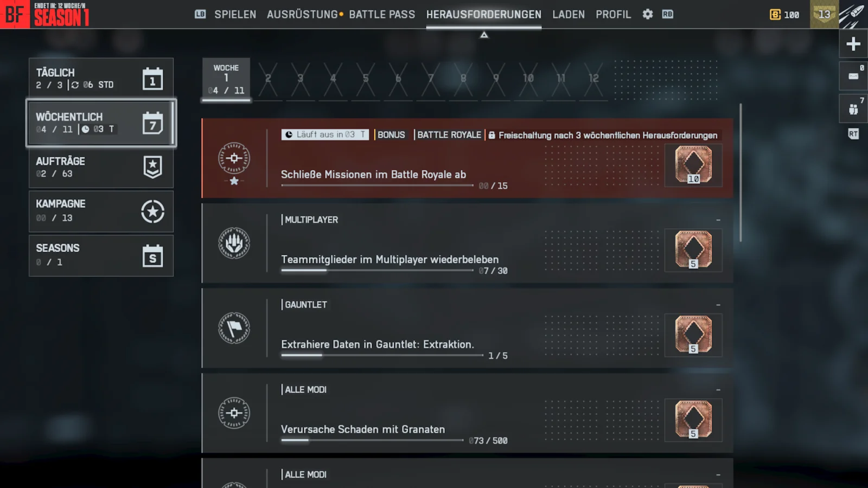This screenshot has width=868, height=488.
Task: Click the grenade damage progress bar
Action: click(372, 440)
